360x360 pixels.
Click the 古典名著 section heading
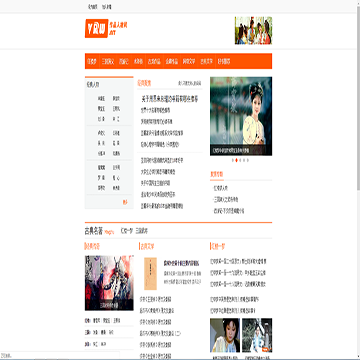[x=93, y=231]
